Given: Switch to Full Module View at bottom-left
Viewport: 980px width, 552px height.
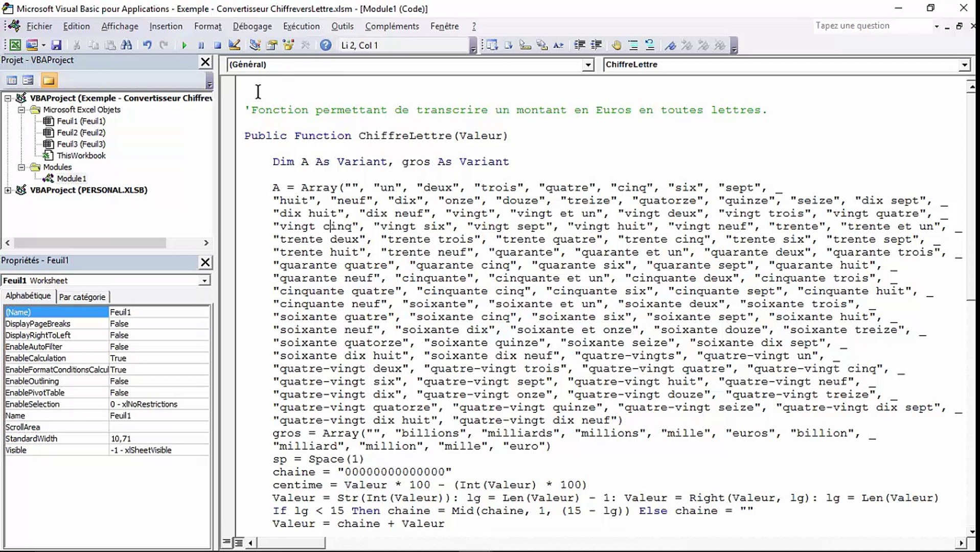Looking at the screenshot, I should point(238,542).
